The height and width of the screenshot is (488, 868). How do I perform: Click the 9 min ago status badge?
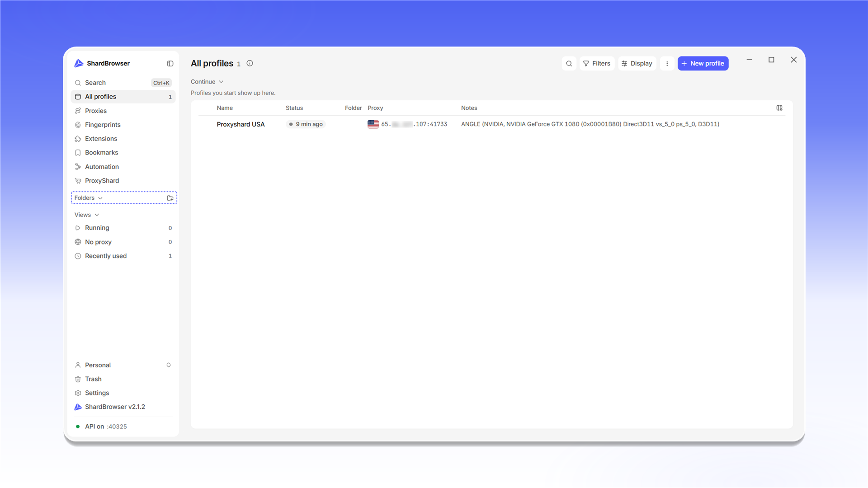click(306, 124)
